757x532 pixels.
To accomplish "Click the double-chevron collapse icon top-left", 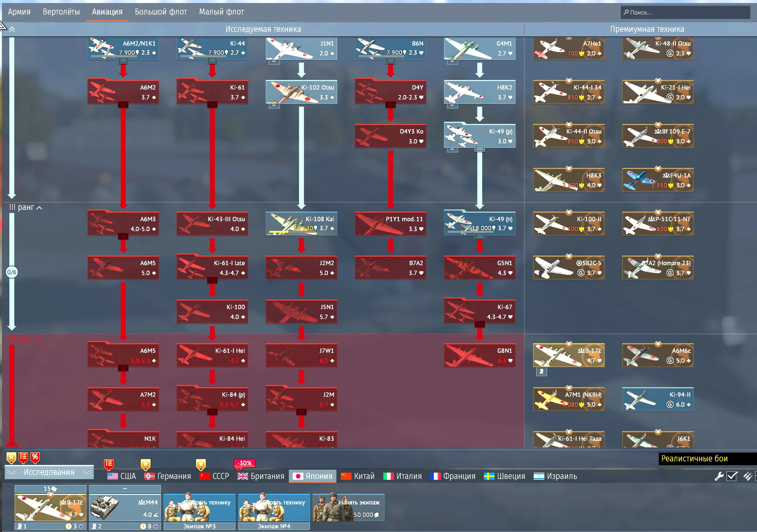I will [x=12, y=29].
